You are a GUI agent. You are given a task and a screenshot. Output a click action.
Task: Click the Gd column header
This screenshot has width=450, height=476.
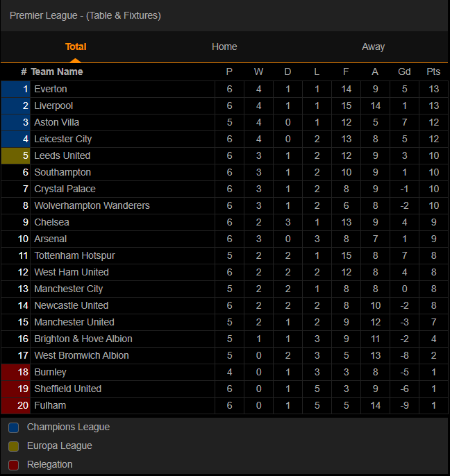pyautogui.click(x=404, y=71)
